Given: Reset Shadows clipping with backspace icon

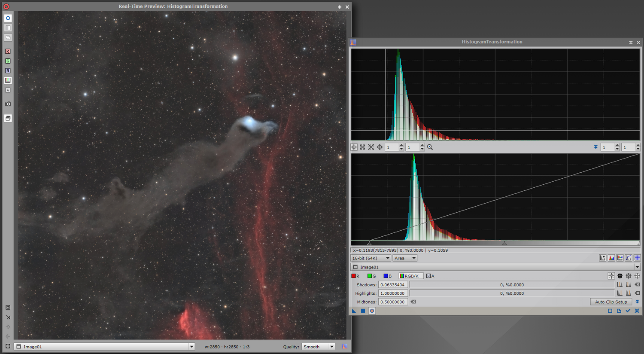Looking at the screenshot, I should tap(637, 285).
